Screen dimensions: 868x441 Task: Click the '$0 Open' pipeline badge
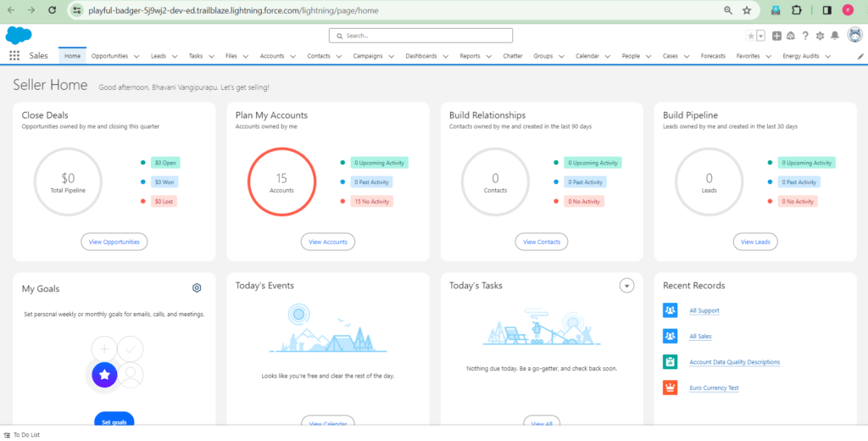(x=165, y=163)
